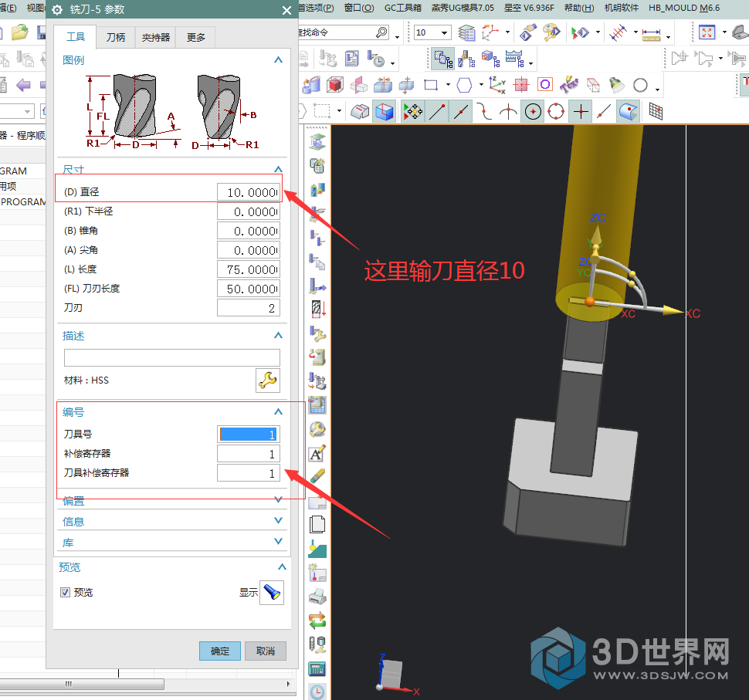Switch to geometry view icon
The image size is (749, 700).
coord(490,59)
